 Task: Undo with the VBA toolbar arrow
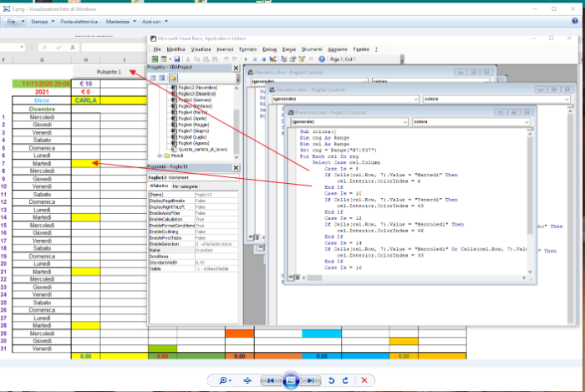pyautogui.click(x=226, y=59)
